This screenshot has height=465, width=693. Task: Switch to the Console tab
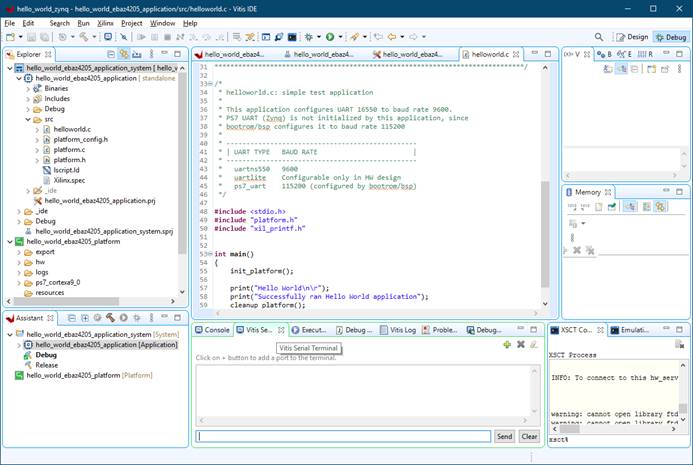pyautogui.click(x=213, y=329)
